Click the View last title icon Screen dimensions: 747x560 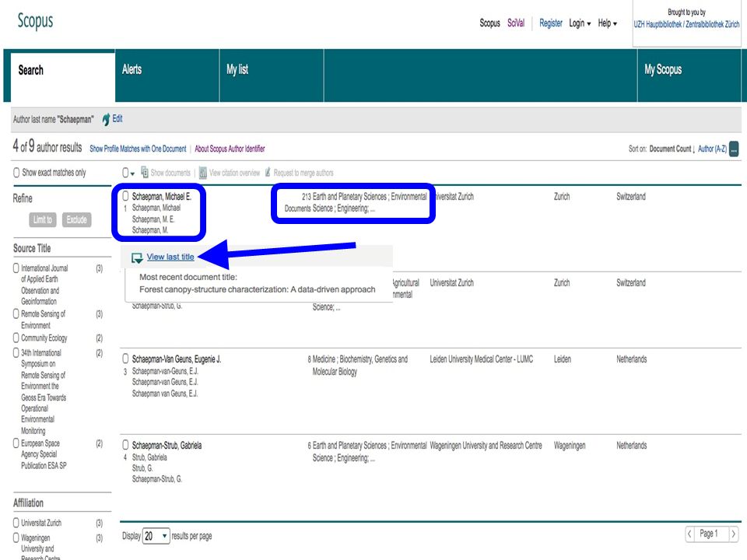137,257
